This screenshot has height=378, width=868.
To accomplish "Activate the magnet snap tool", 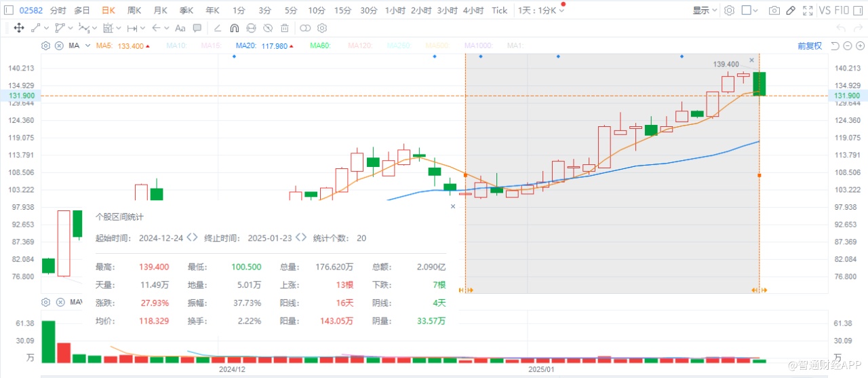I will pyautogui.click(x=234, y=28).
